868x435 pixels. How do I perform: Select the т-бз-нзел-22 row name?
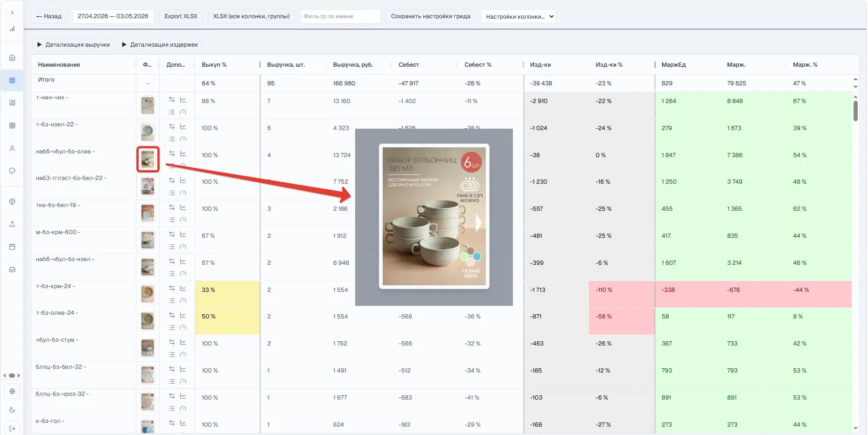[x=57, y=124]
